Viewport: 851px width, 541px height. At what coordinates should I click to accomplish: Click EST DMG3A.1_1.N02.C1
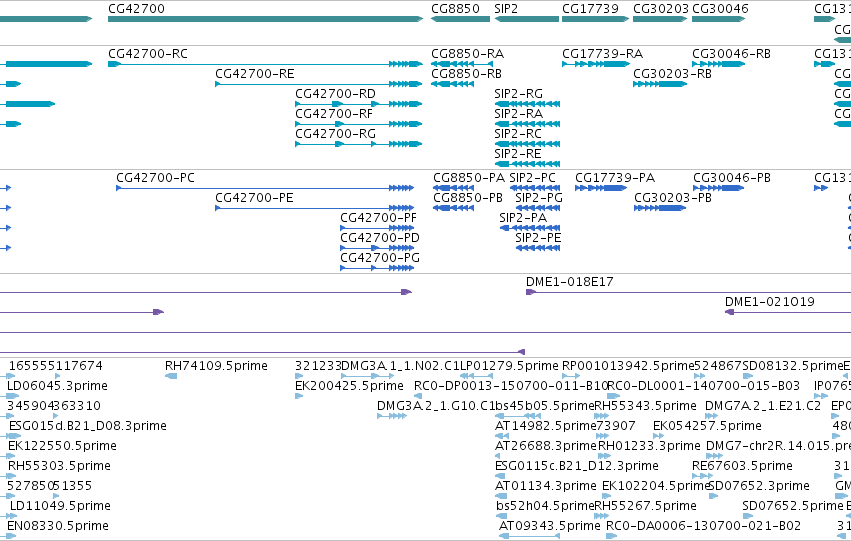tap(366, 376)
